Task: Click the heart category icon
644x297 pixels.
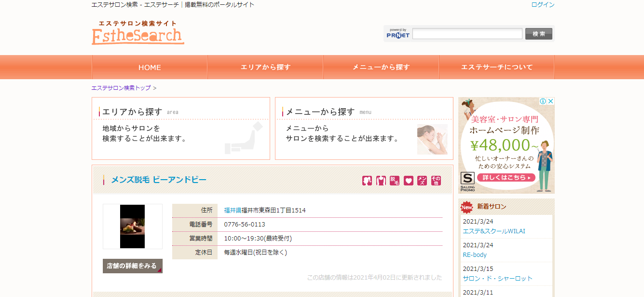Action: point(409,181)
